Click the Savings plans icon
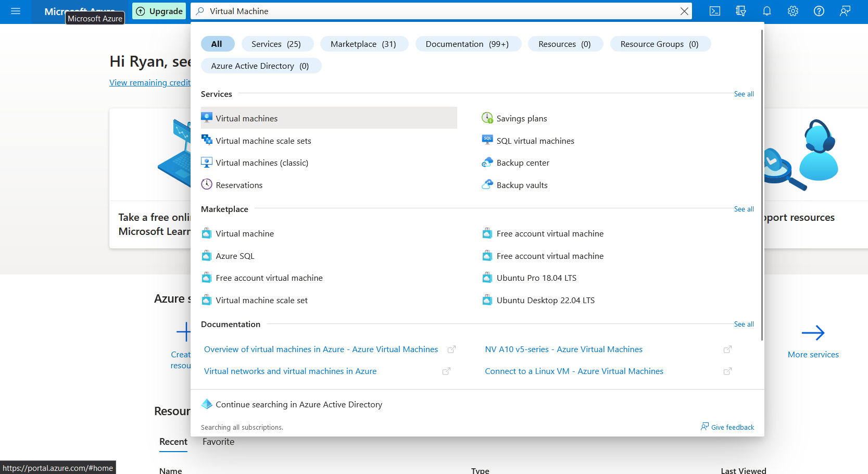The width and height of the screenshot is (868, 474). tap(487, 118)
